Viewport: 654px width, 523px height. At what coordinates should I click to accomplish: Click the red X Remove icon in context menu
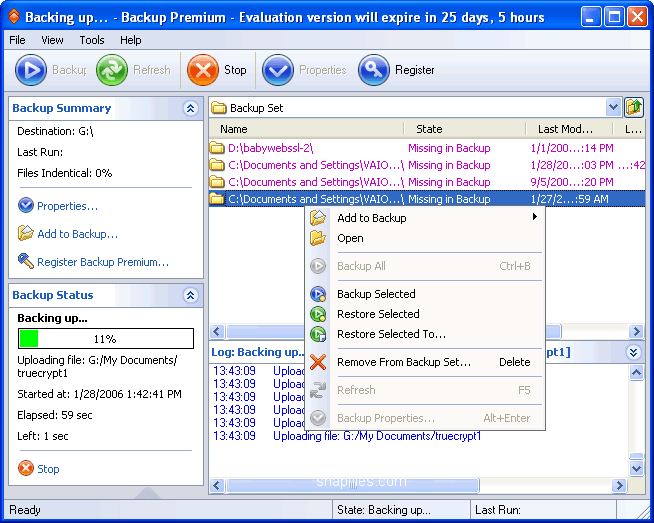tap(318, 362)
